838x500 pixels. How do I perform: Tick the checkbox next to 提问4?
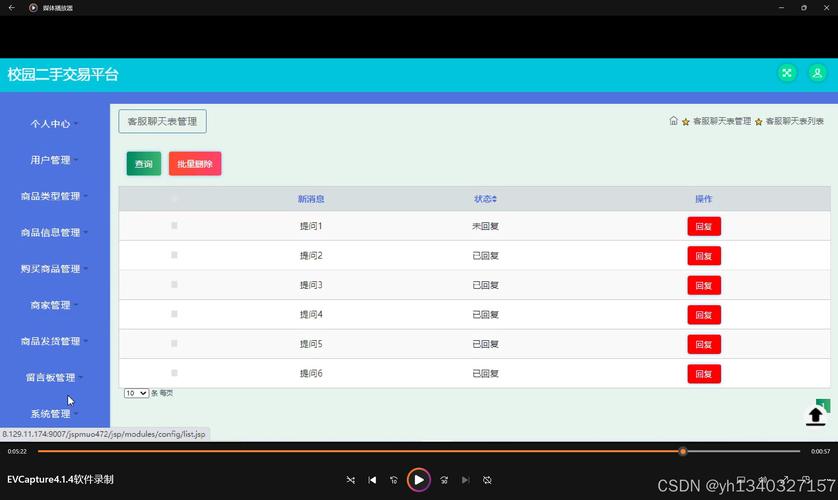(x=174, y=314)
